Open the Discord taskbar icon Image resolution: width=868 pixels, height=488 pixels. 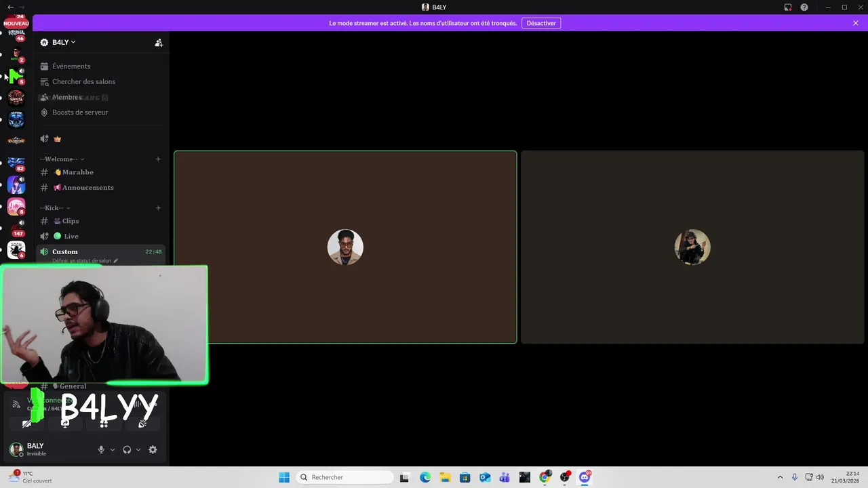tap(585, 477)
